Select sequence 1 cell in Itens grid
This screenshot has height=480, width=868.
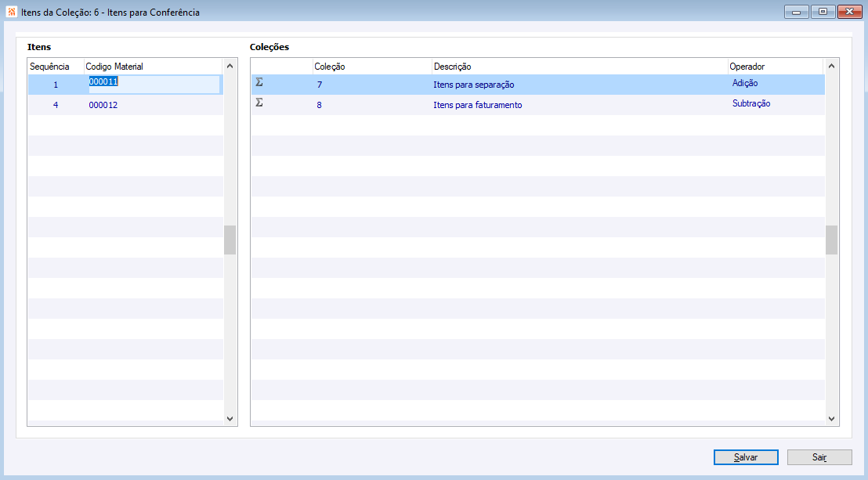pos(56,85)
